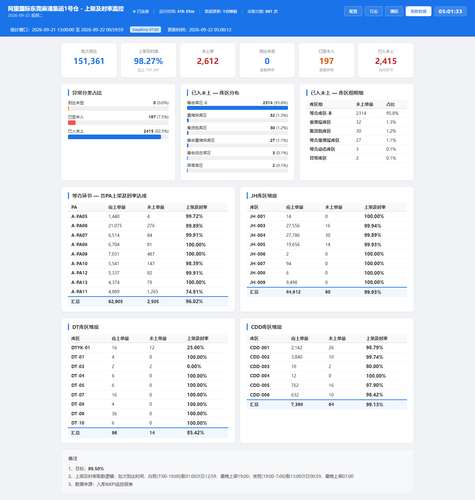
Task: Click the 25.00% rate for DTYK-01
Action: pos(195,348)
